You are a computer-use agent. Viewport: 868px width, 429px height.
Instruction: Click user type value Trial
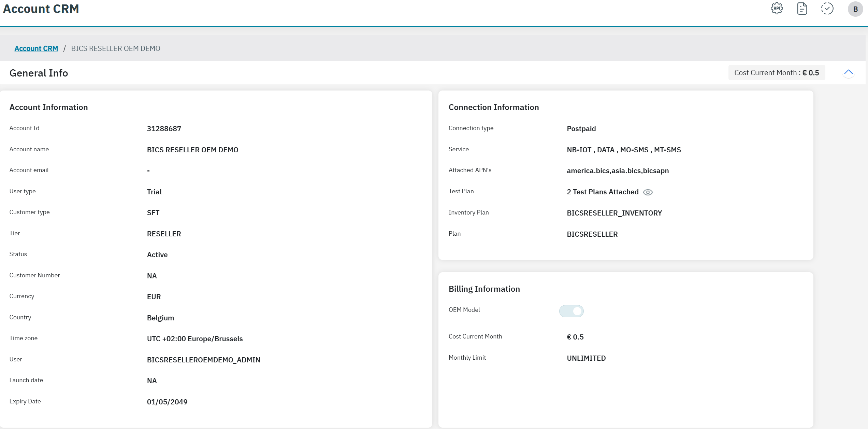click(154, 192)
